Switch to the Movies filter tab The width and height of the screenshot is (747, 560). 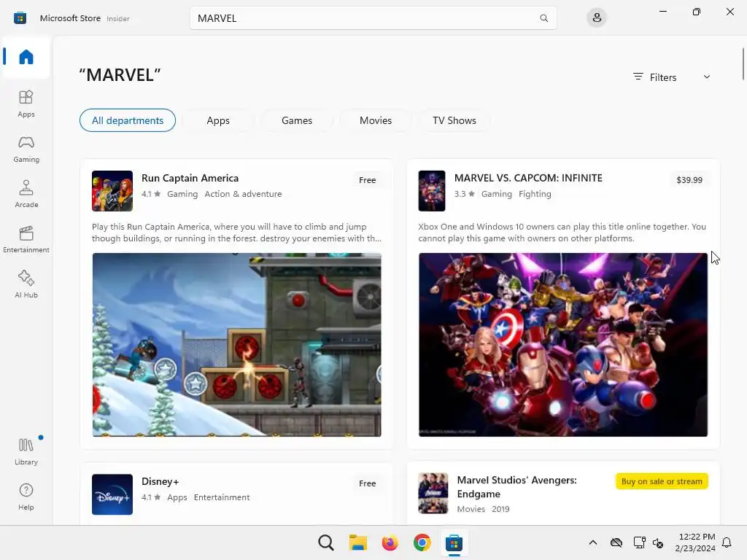click(376, 120)
